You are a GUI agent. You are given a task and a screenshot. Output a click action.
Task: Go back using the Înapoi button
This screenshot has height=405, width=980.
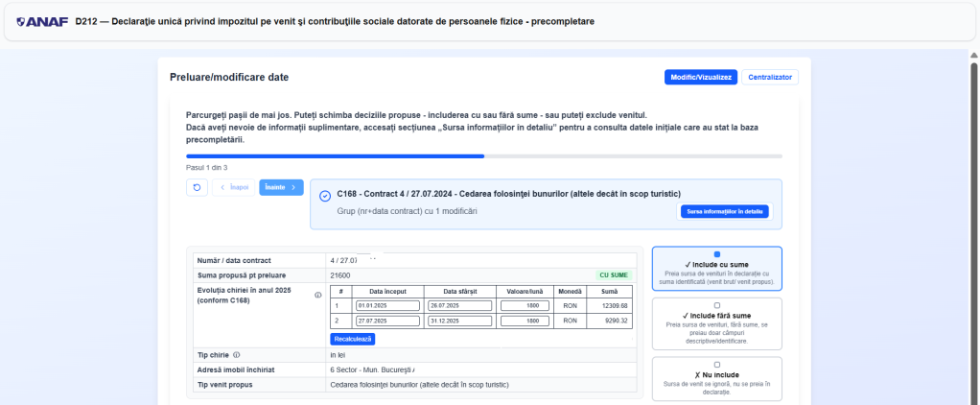coord(234,187)
